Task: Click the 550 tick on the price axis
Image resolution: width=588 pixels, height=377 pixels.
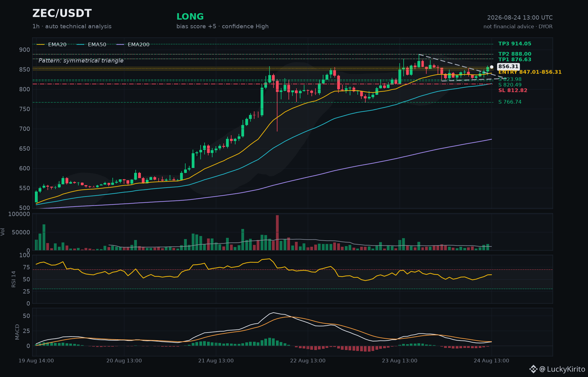Action: 24,188
